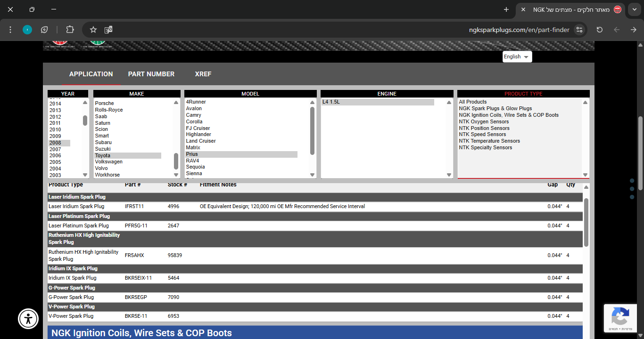
Task: Select year 2008 in the YEAR list
Action: click(59, 143)
